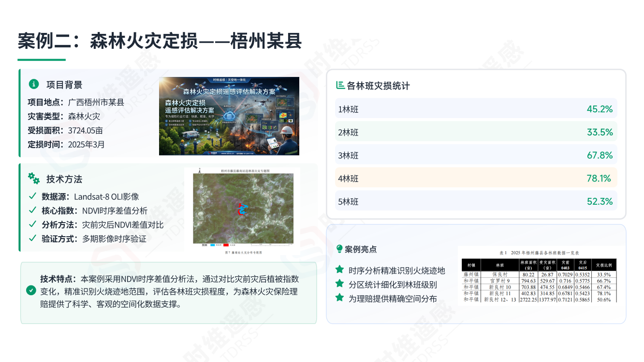
Task: Click the 33.5% value in 2林班 row
Action: (x=600, y=132)
